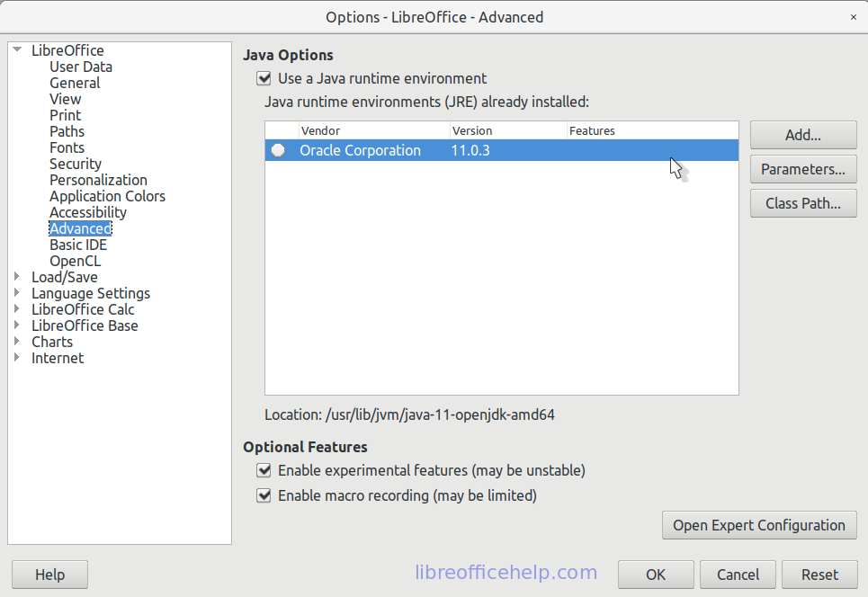Image resolution: width=868 pixels, height=597 pixels.
Task: Open Java Parameters... dialog
Action: pos(802,169)
